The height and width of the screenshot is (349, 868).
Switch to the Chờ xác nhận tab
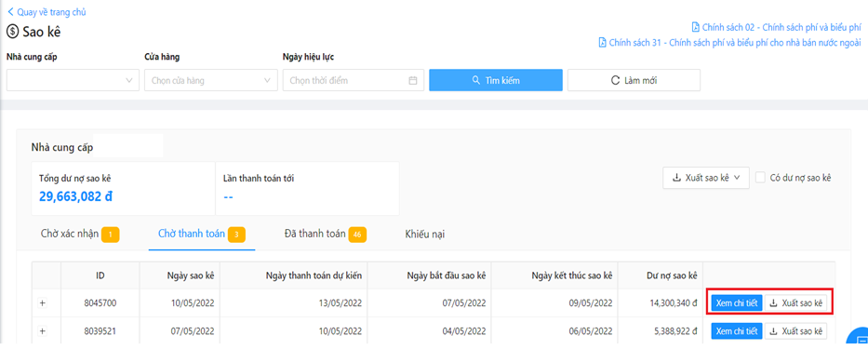point(80,235)
